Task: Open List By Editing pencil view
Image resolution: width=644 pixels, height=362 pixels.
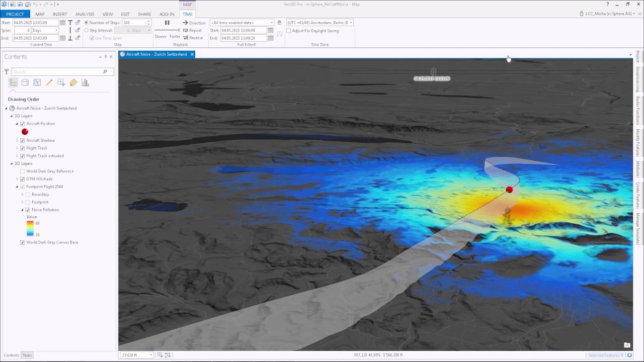Action: click(49, 82)
